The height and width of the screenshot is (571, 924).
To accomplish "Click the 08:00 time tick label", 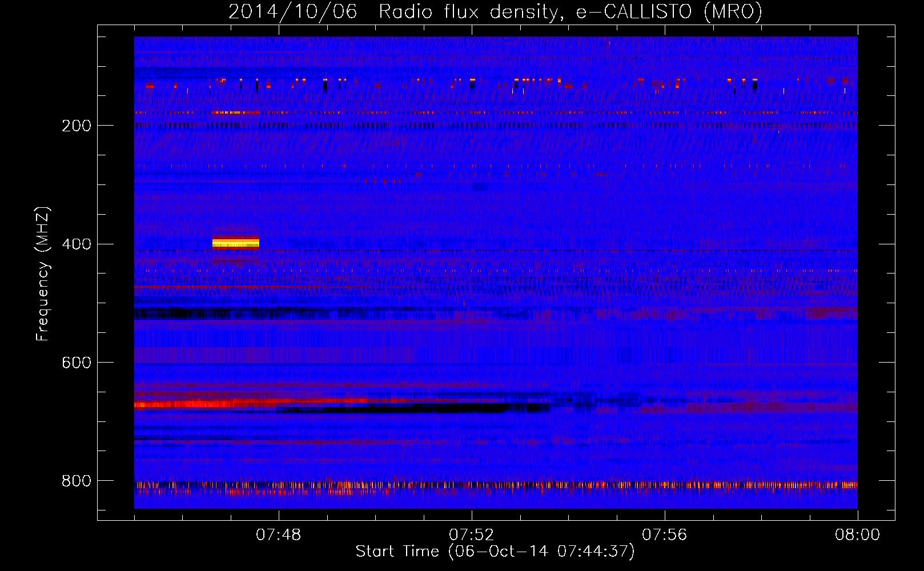I will [x=858, y=535].
